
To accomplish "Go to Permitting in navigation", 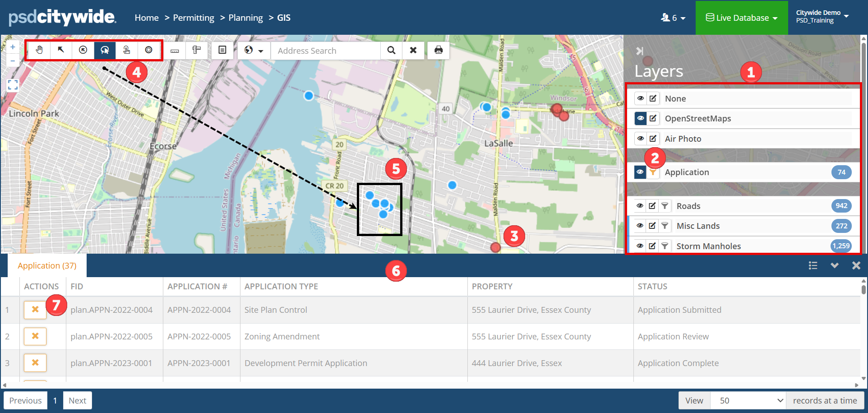I will tap(194, 18).
